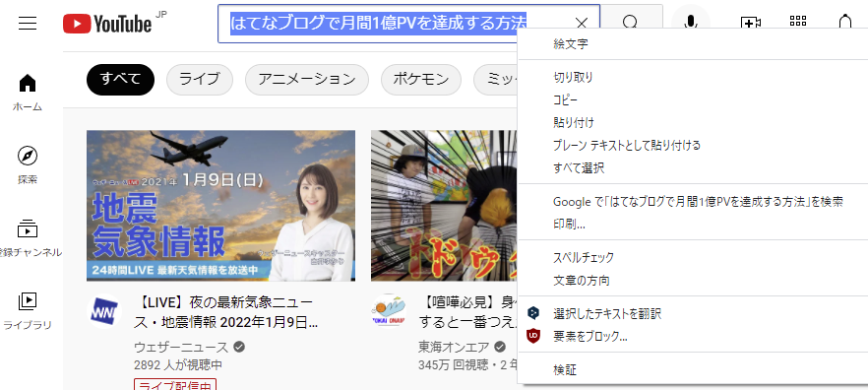This screenshot has width=868, height=390.
Task: Choose 検証 in the context menu
Action: 693,370
